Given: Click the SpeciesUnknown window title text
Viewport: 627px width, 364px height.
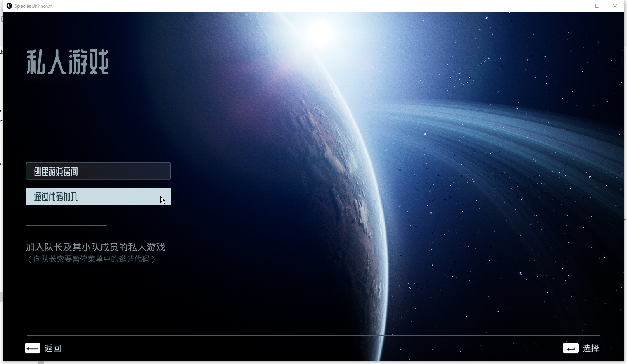Looking at the screenshot, I should pos(33,6).
